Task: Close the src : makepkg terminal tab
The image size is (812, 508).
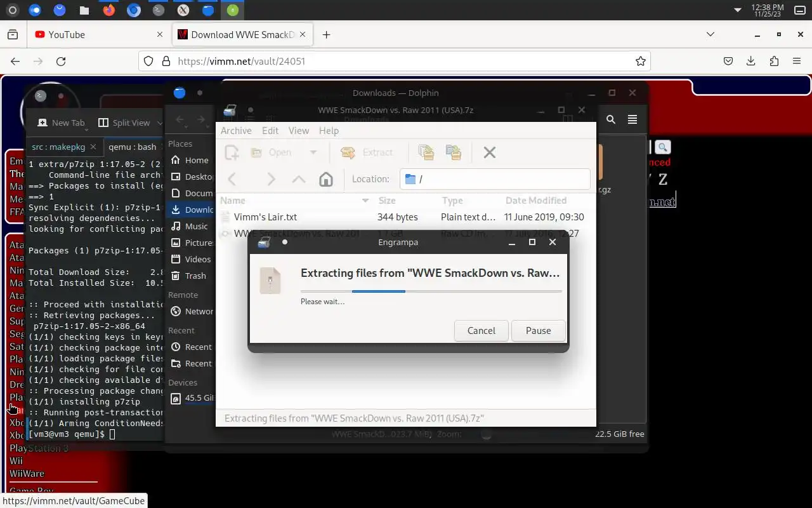Action: 93,147
